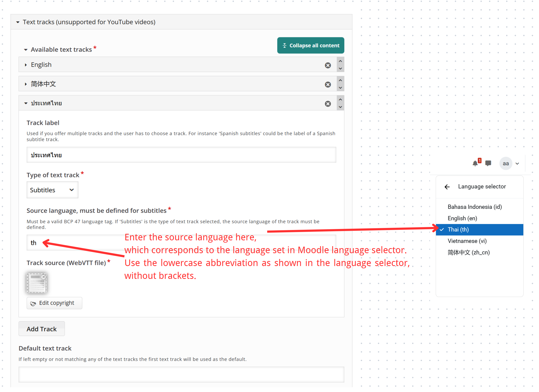Click Collapse all content button
Image resolution: width=539 pixels, height=392 pixels.
click(311, 46)
